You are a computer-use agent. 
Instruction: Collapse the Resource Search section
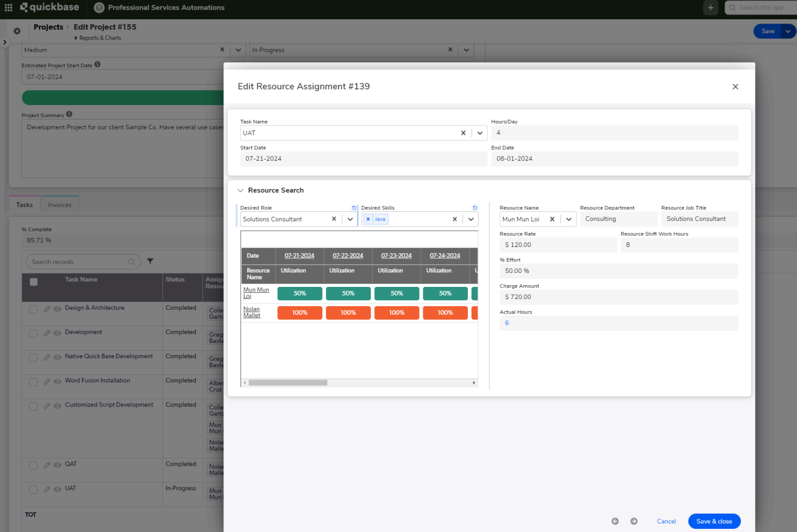[x=240, y=190]
